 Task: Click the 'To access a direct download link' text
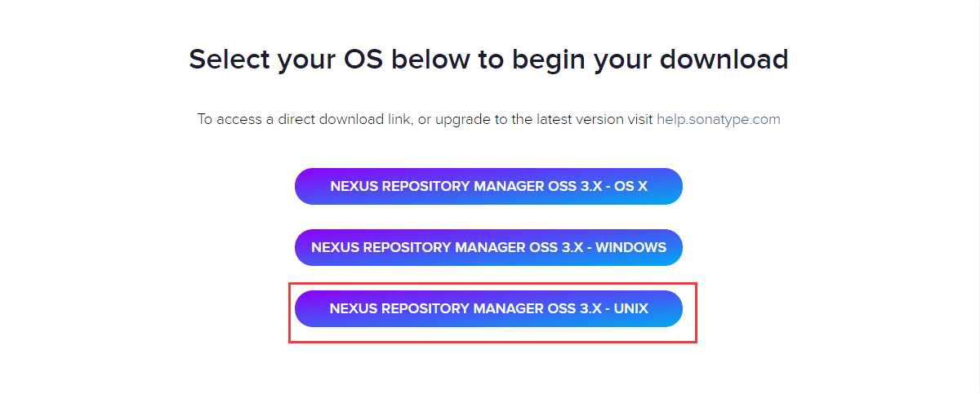point(425,119)
